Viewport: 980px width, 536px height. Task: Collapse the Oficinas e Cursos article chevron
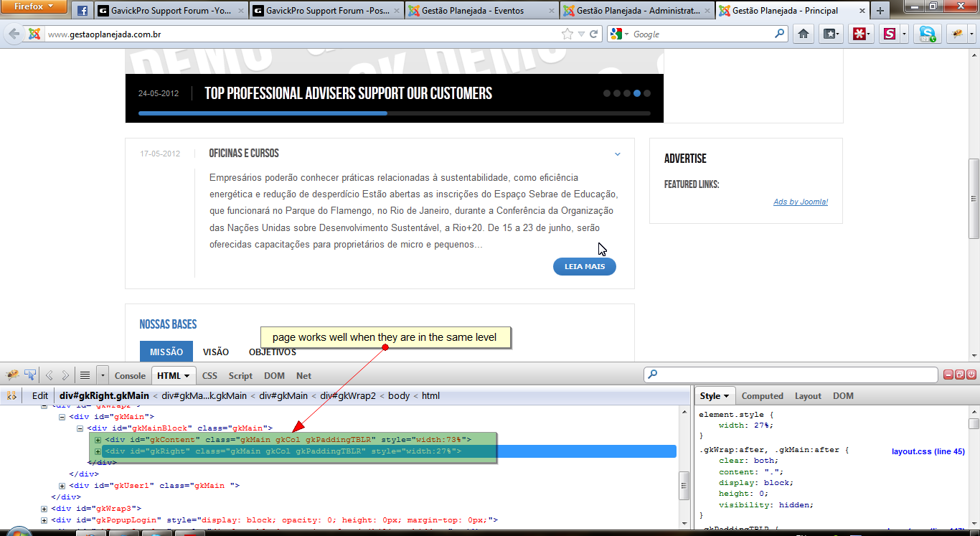coord(617,154)
